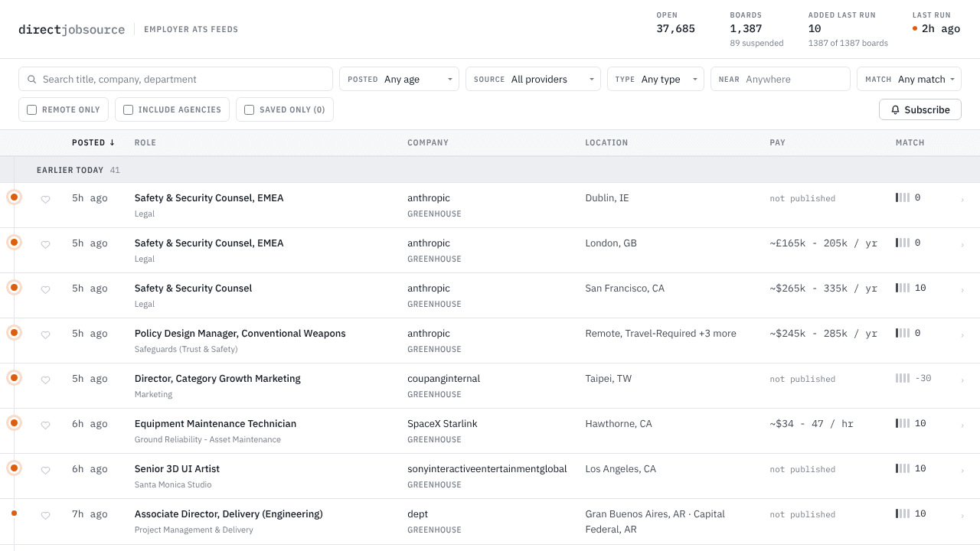980x551 pixels.
Task: Click the Match column header
Action: 910,142
